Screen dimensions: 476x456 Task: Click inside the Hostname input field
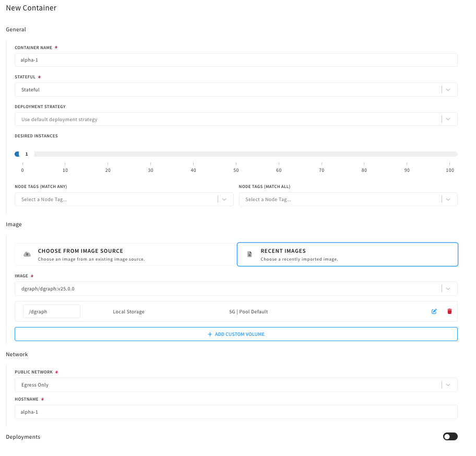(x=236, y=412)
